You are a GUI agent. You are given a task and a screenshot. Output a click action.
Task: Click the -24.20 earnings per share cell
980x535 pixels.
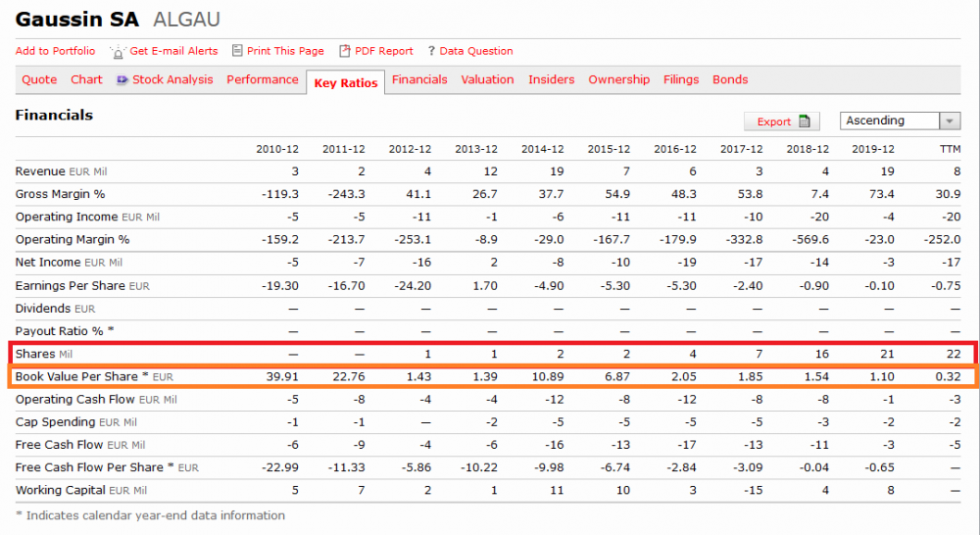pos(413,285)
